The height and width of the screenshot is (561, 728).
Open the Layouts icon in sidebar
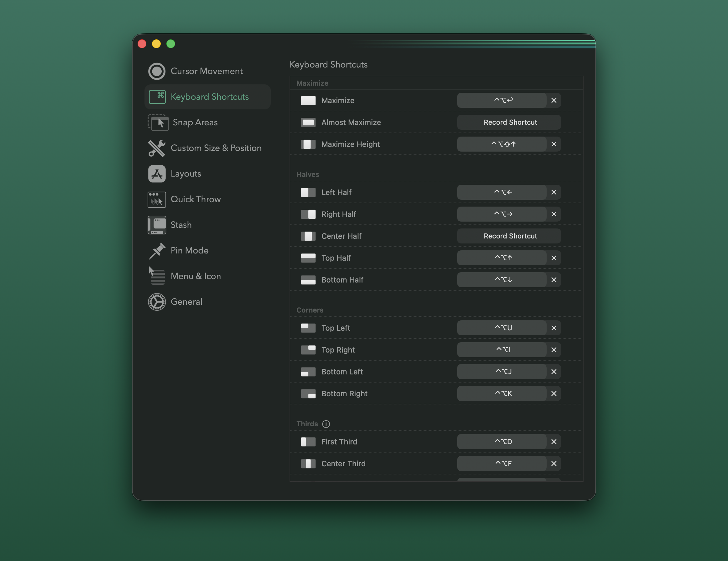coord(157,174)
